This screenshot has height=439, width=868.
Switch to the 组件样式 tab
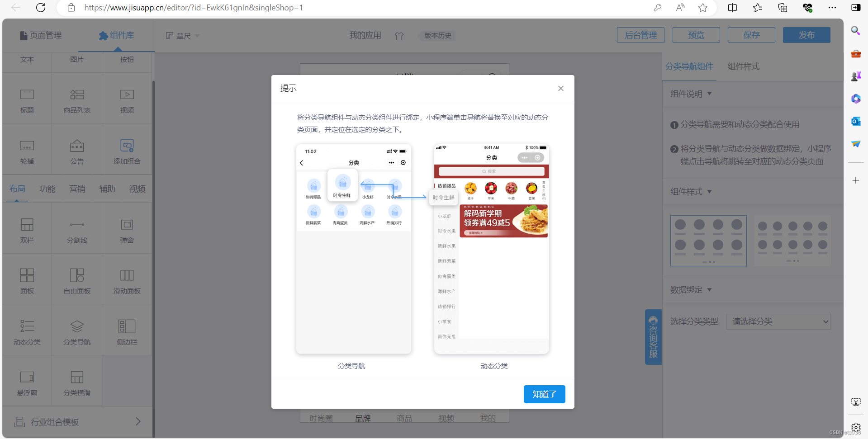point(743,66)
